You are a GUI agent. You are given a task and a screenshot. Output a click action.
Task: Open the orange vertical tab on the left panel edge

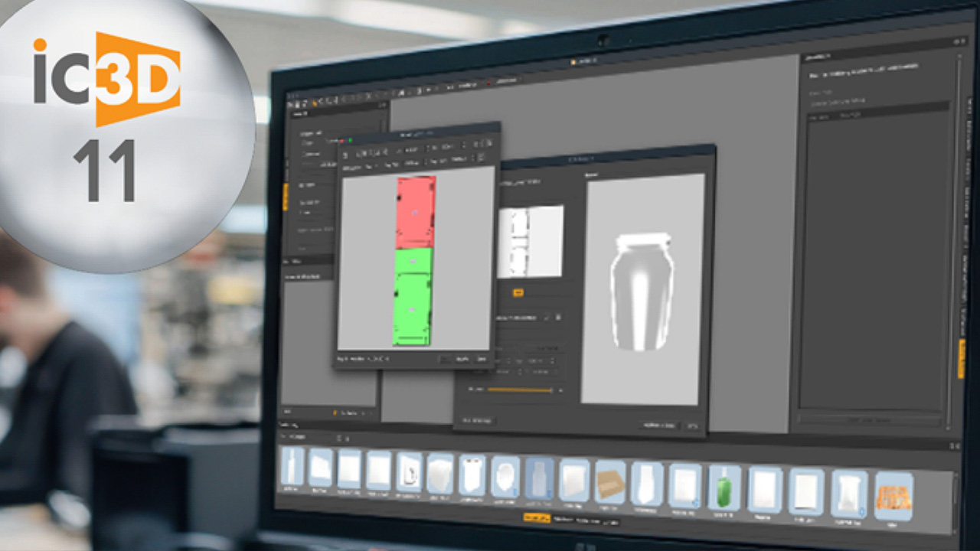(286, 197)
